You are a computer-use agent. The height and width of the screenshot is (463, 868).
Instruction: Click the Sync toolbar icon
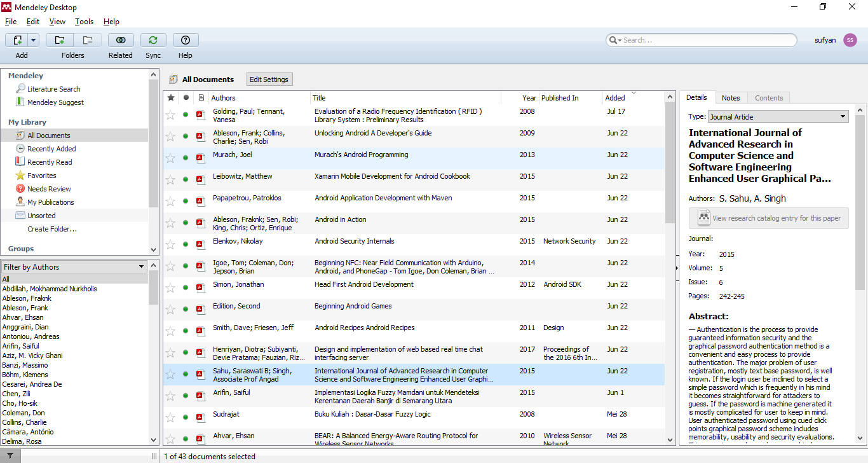point(153,40)
